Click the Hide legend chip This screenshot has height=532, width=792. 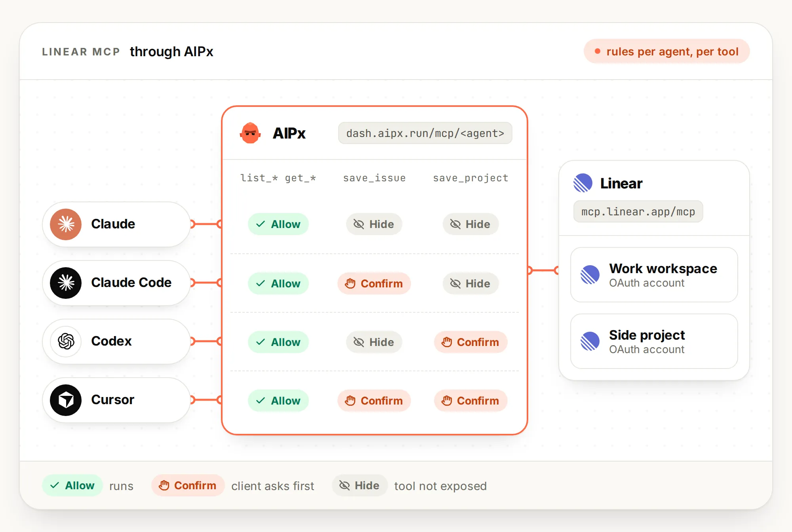pyautogui.click(x=360, y=485)
